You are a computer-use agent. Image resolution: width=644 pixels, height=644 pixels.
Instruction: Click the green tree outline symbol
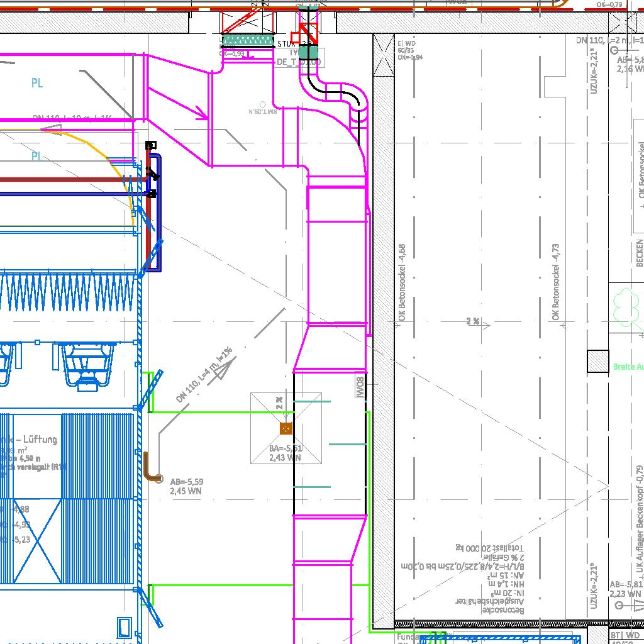[626, 308]
